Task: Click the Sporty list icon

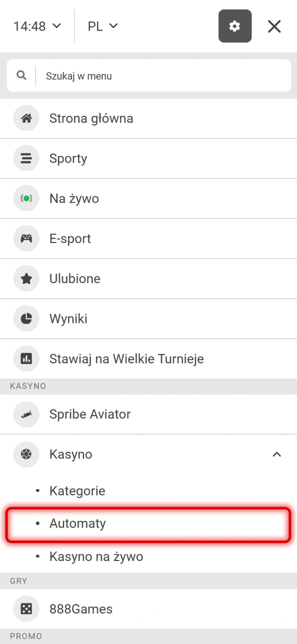Action: coord(26,158)
